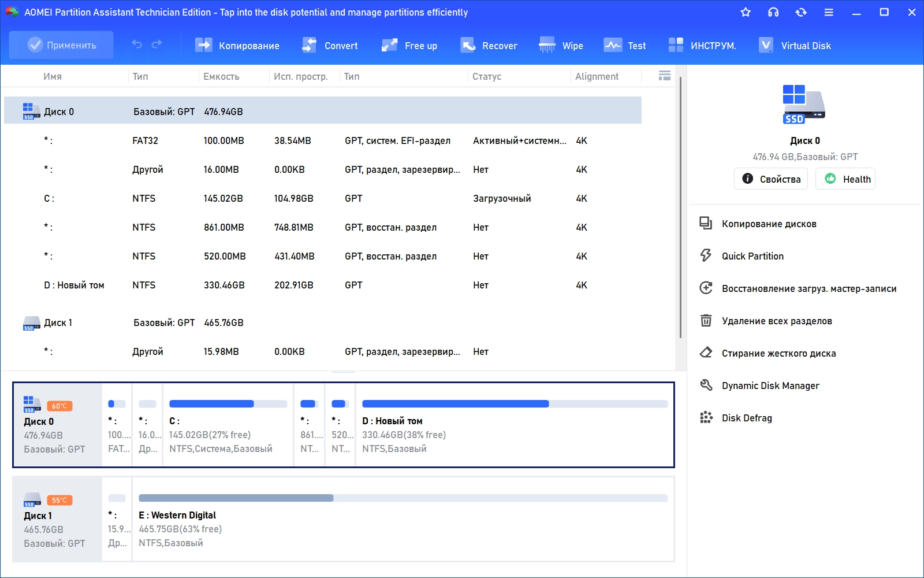Click the headset support icon

click(773, 12)
